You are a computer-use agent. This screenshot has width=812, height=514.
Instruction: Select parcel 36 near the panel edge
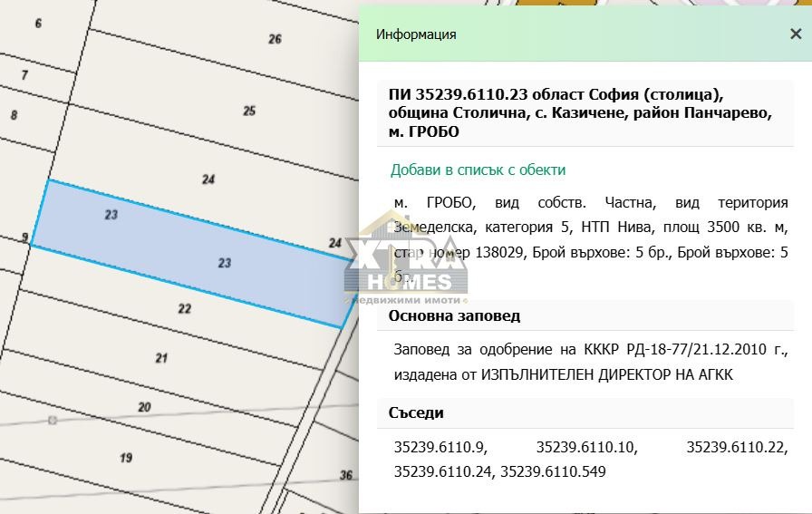coord(345,475)
